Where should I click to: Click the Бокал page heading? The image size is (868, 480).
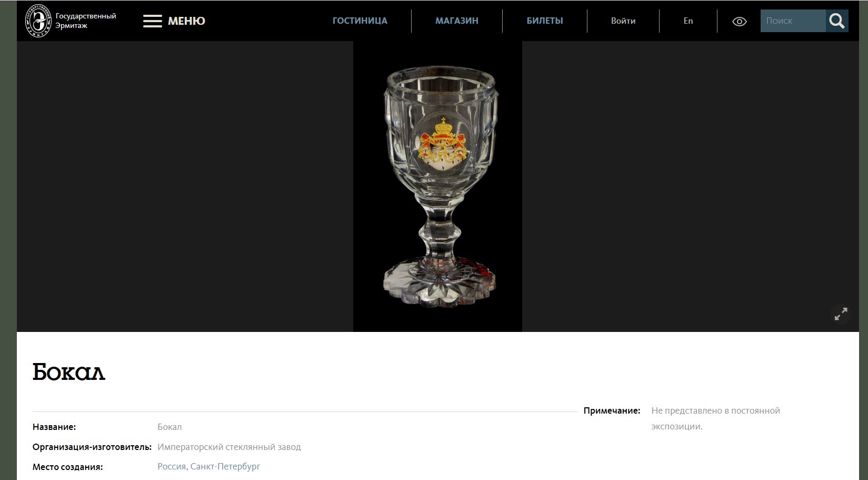point(69,372)
